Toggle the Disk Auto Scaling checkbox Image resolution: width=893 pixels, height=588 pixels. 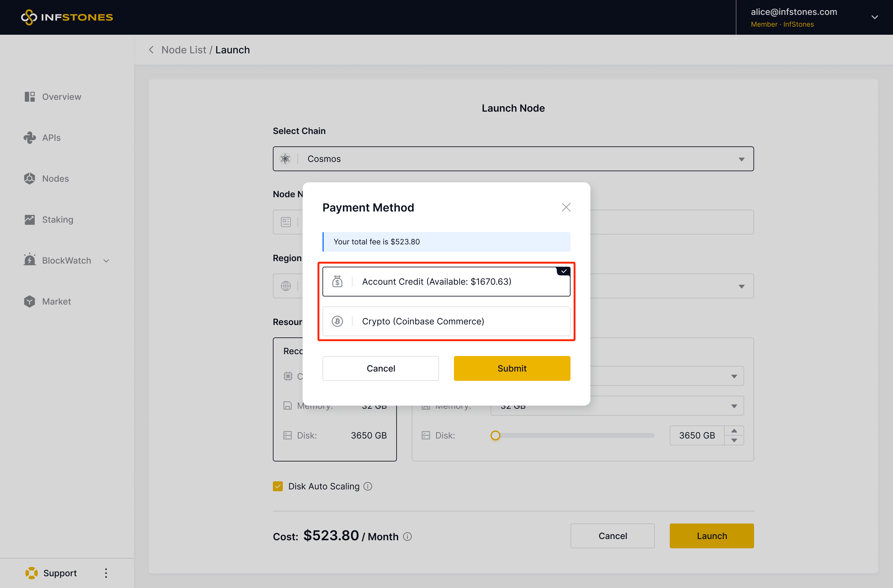point(278,486)
